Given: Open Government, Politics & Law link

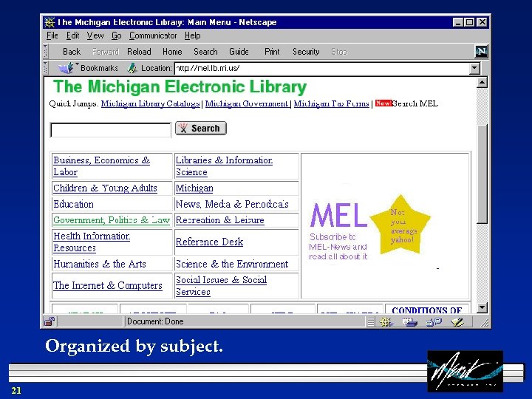Looking at the screenshot, I should point(112,220).
